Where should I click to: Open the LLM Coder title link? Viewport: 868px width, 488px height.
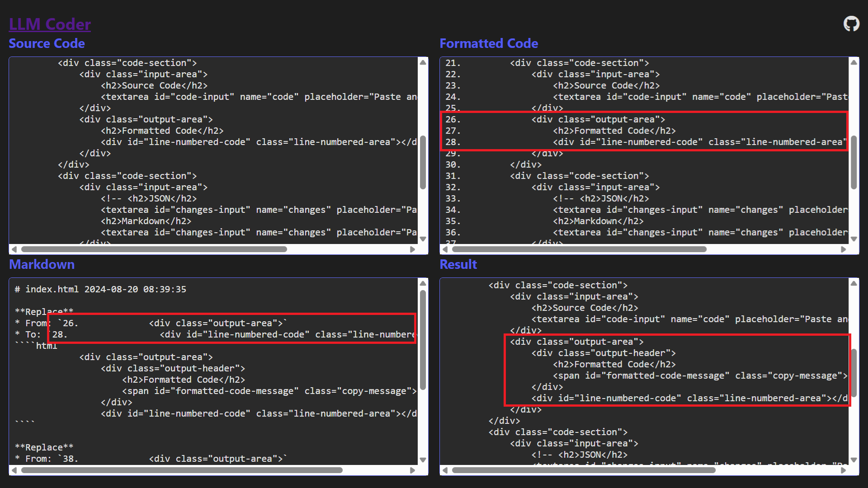pyautogui.click(x=50, y=24)
